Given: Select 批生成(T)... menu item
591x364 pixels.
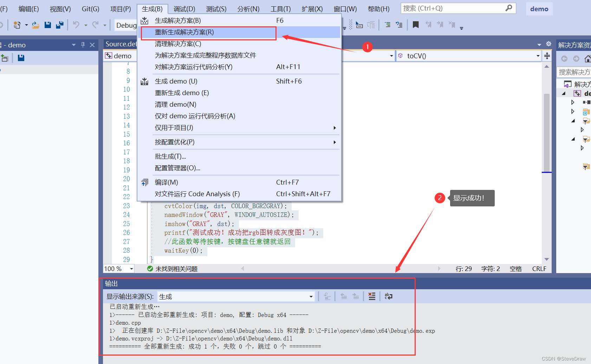Looking at the screenshot, I should 239,157.
